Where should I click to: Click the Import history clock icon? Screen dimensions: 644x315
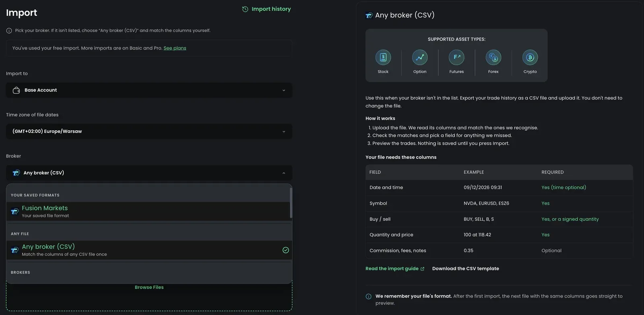tap(245, 9)
